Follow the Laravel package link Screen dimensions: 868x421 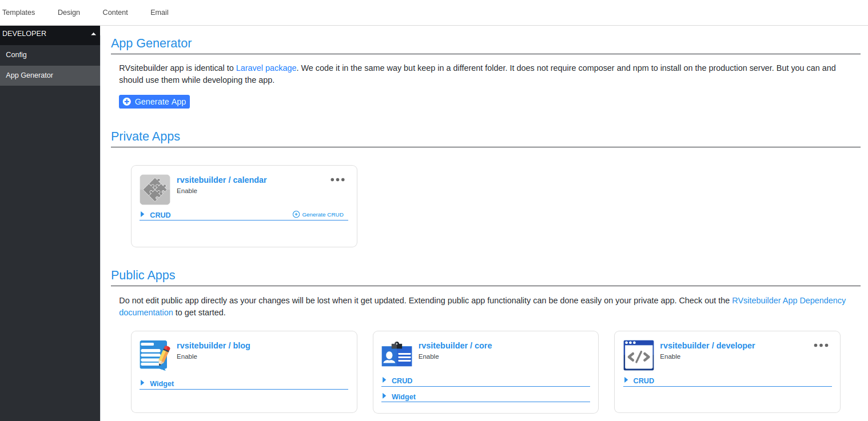[266, 68]
